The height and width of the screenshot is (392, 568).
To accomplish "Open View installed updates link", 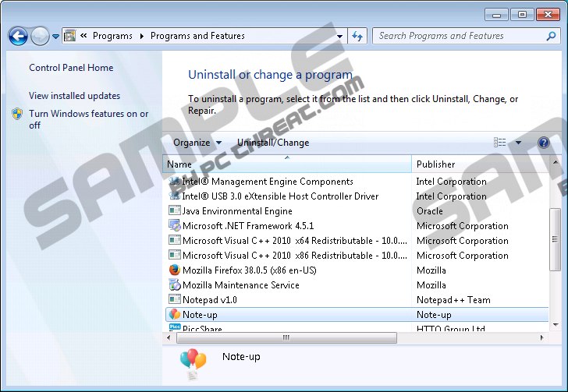I will pos(74,96).
